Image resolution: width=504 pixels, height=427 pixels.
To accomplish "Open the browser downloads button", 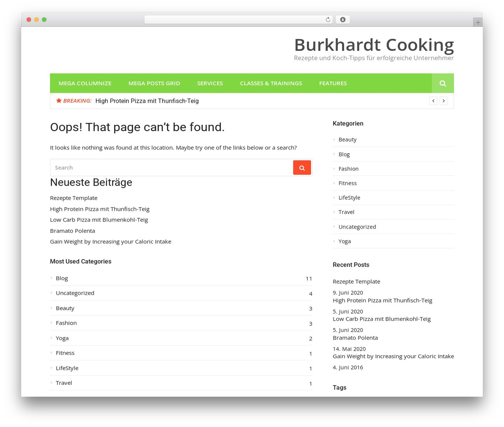I will coord(343,20).
